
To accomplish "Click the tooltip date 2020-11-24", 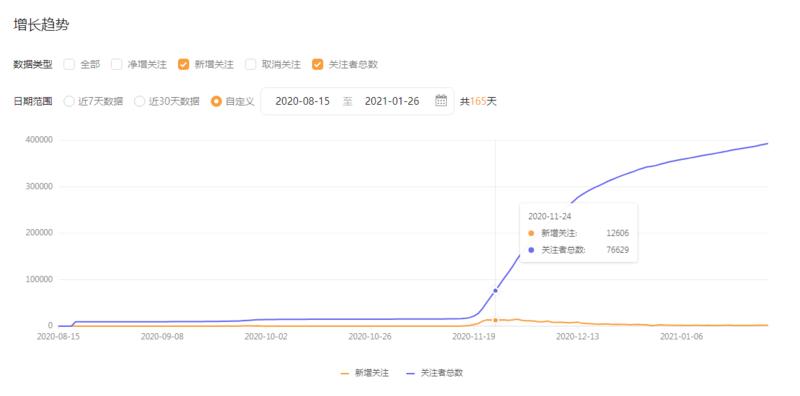I will [549, 216].
